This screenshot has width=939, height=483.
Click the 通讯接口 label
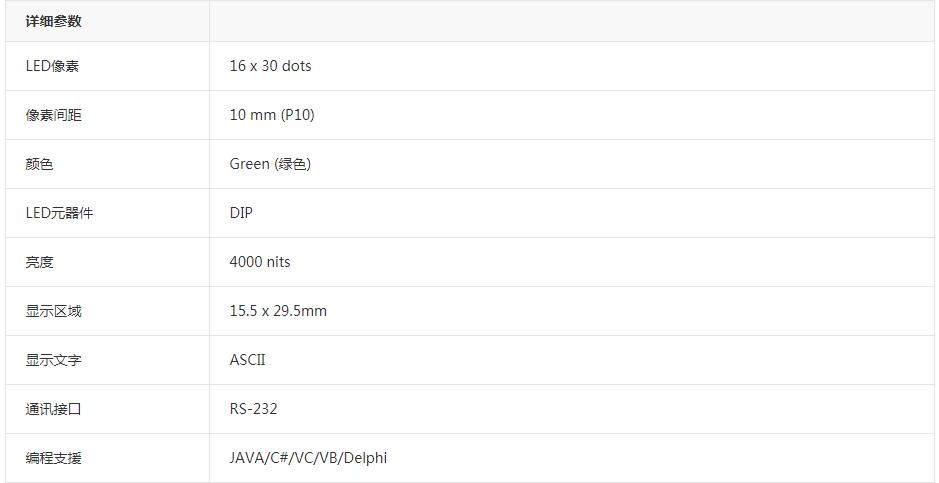(54, 409)
